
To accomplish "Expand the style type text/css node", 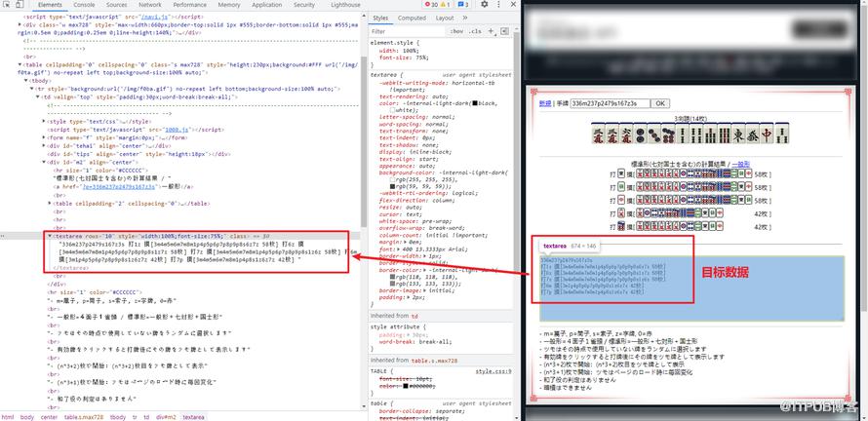I will click(x=44, y=121).
